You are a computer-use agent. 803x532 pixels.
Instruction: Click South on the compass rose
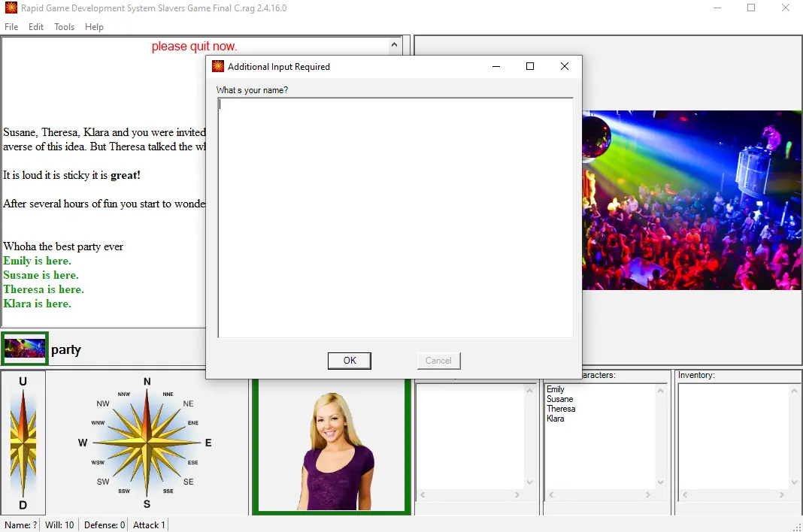[x=147, y=504]
